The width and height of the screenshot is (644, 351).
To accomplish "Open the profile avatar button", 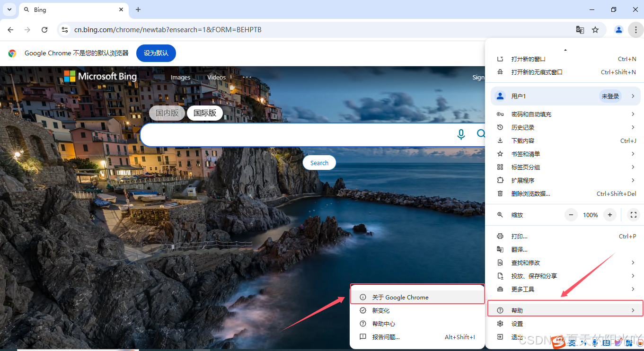I will point(618,30).
